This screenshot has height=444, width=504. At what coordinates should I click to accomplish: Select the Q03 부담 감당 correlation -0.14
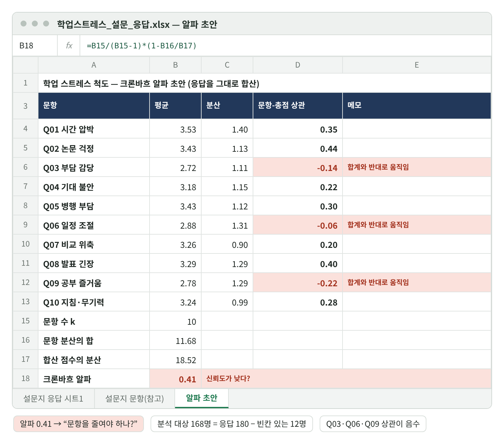tap(298, 167)
